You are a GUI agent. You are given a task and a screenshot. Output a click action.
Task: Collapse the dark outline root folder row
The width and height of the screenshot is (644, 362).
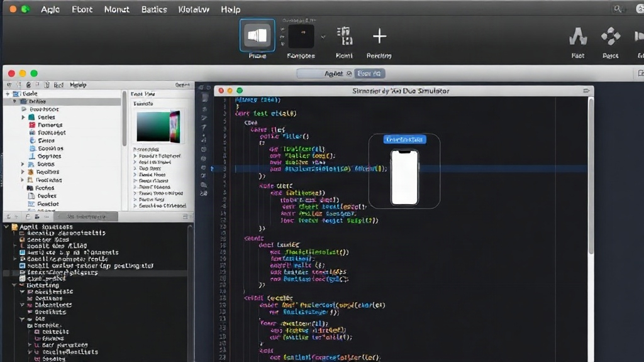coord(6,226)
